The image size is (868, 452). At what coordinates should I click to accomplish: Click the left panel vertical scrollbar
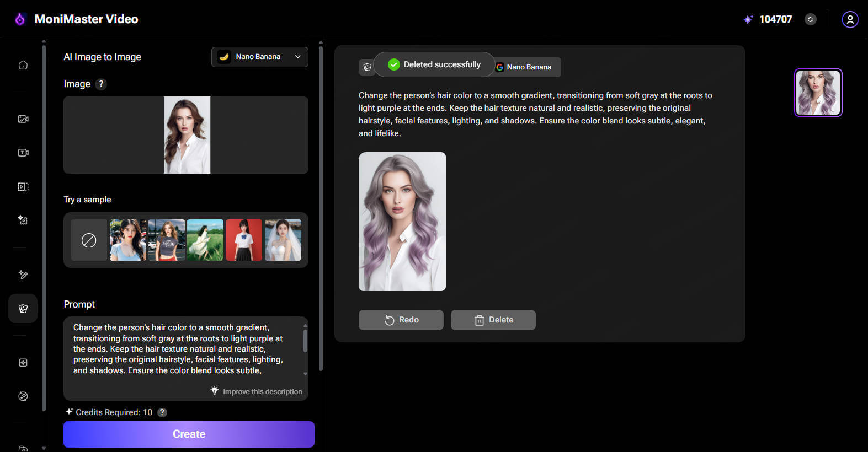point(321,209)
